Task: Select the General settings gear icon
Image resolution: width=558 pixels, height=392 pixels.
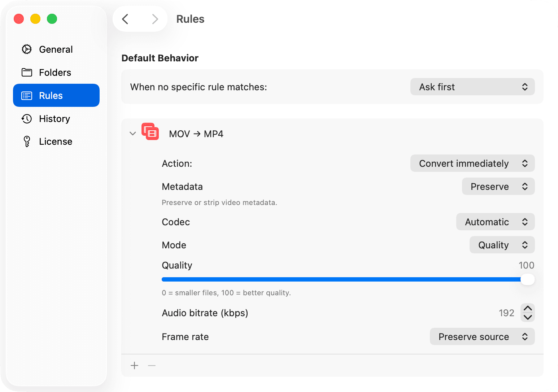Action: 27,49
